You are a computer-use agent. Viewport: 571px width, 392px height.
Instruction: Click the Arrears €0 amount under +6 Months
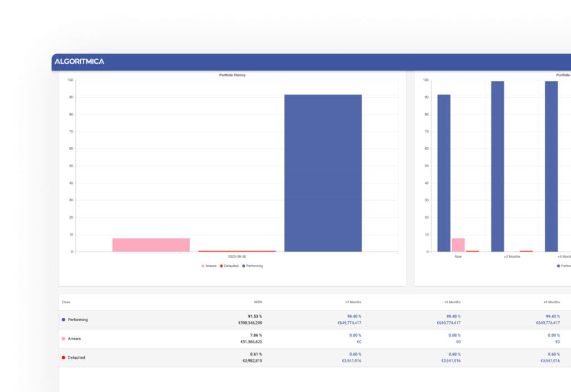point(458,342)
